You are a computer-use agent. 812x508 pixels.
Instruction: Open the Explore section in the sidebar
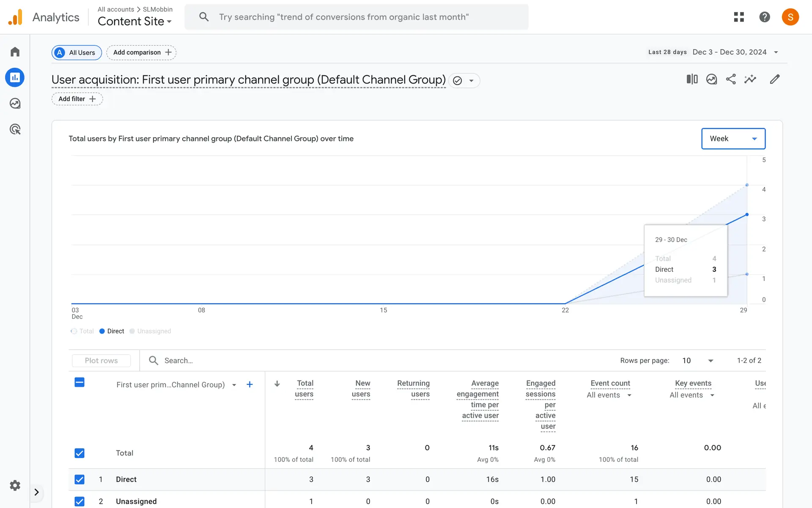(15, 103)
